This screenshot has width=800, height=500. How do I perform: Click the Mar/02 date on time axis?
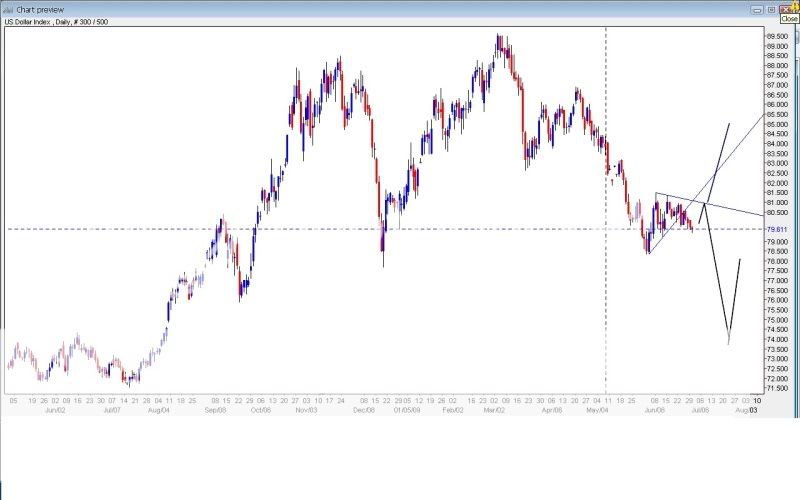(x=493, y=410)
